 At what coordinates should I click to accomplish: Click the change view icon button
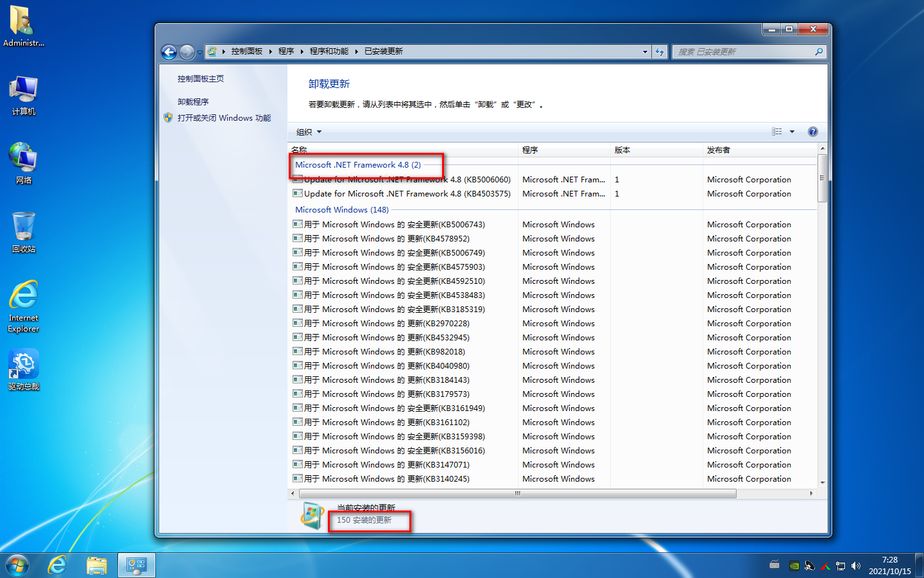(x=777, y=132)
